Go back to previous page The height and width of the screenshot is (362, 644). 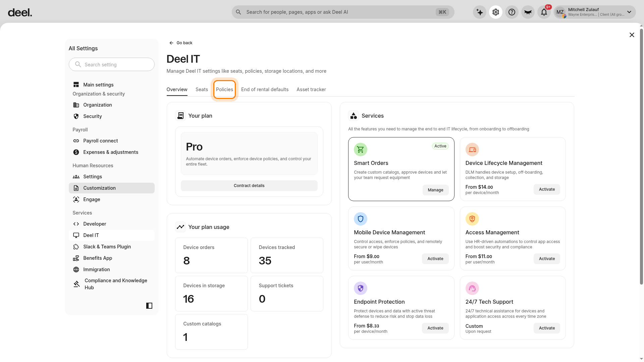(181, 43)
